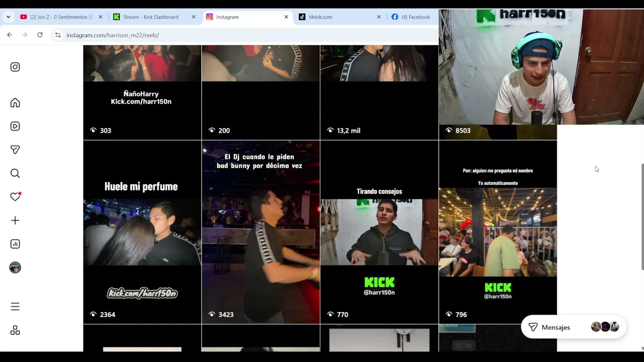The height and width of the screenshot is (362, 644).
Task: Open Notifications heart icon
Action: [15, 197]
